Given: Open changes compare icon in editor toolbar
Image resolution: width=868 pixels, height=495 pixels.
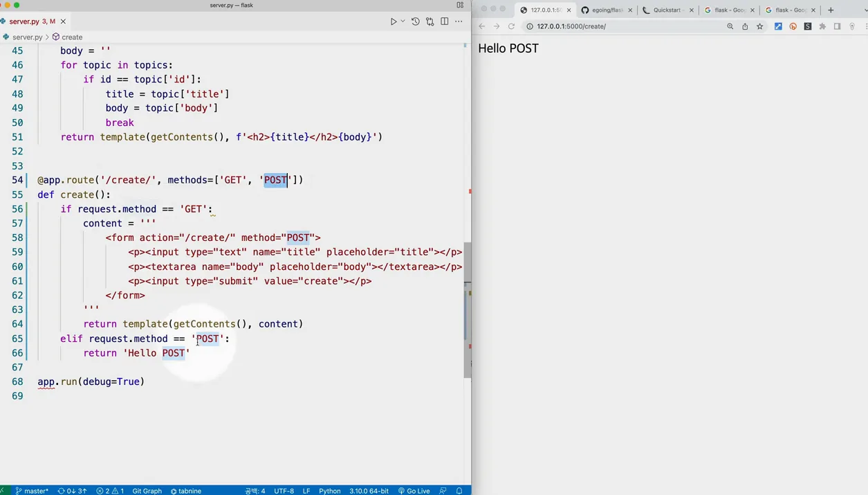Looking at the screenshot, I should [430, 21].
